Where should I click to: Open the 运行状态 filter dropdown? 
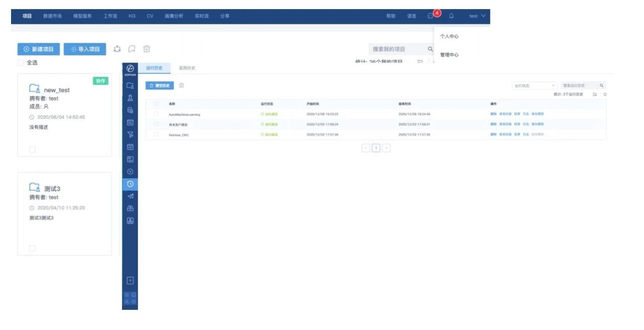point(534,86)
